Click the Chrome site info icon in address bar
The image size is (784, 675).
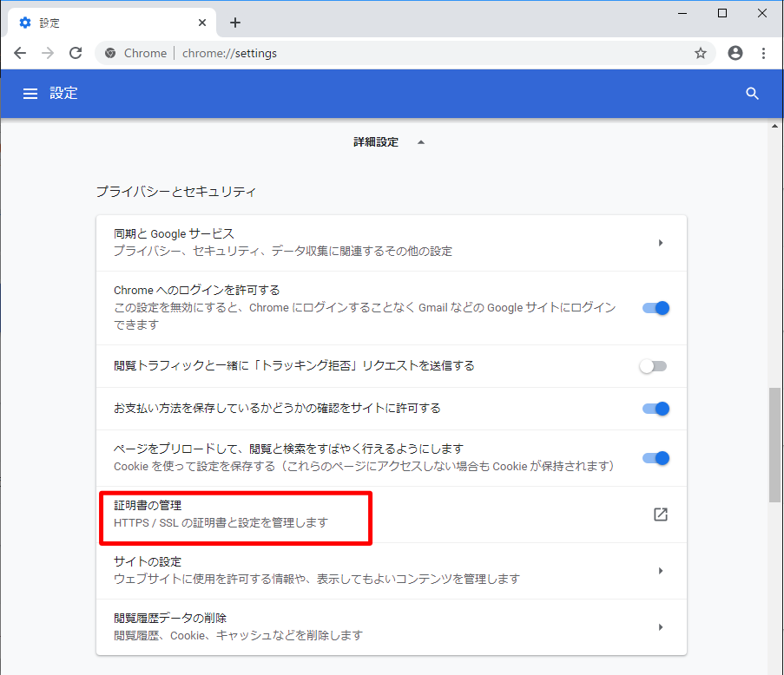[x=110, y=53]
